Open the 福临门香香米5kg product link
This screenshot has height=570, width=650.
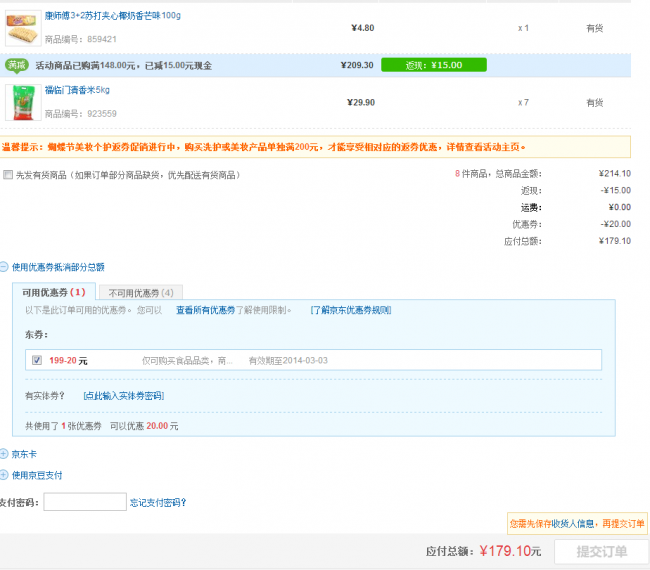tap(77, 90)
